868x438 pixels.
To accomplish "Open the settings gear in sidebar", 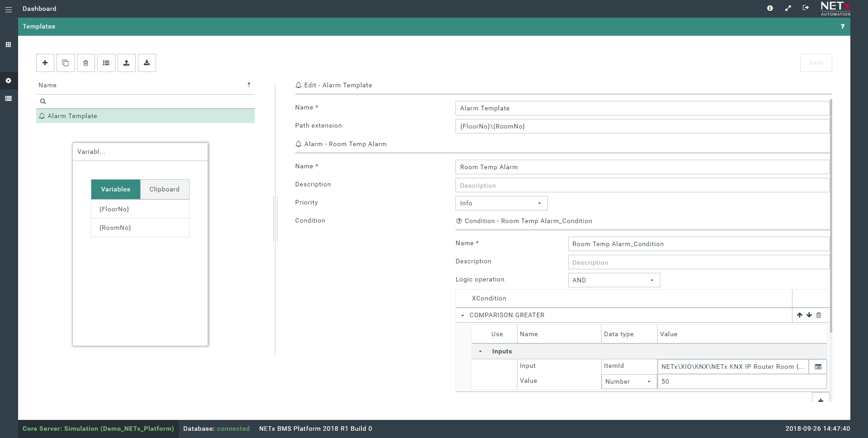I will pyautogui.click(x=9, y=81).
